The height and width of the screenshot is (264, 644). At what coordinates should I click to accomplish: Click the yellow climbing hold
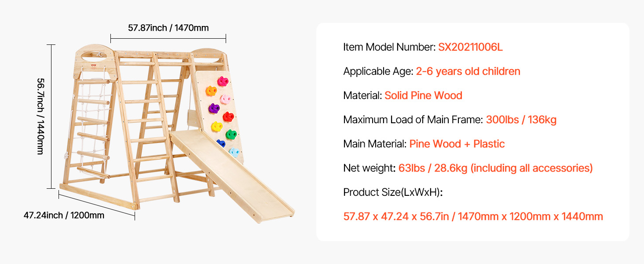[x=216, y=127]
